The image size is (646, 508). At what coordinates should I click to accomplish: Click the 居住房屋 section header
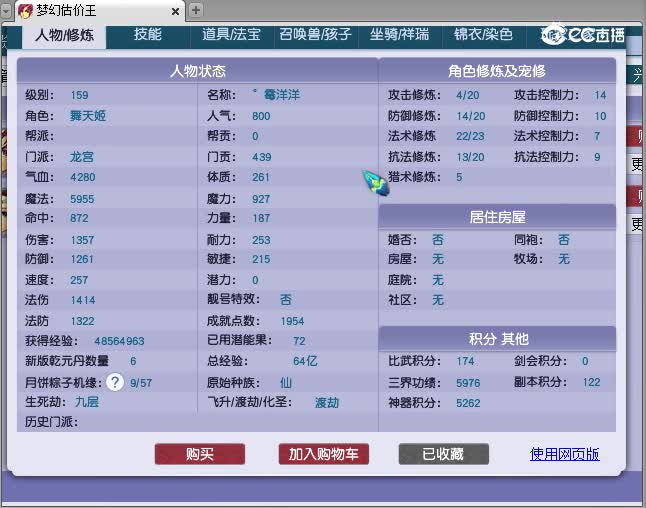497,217
